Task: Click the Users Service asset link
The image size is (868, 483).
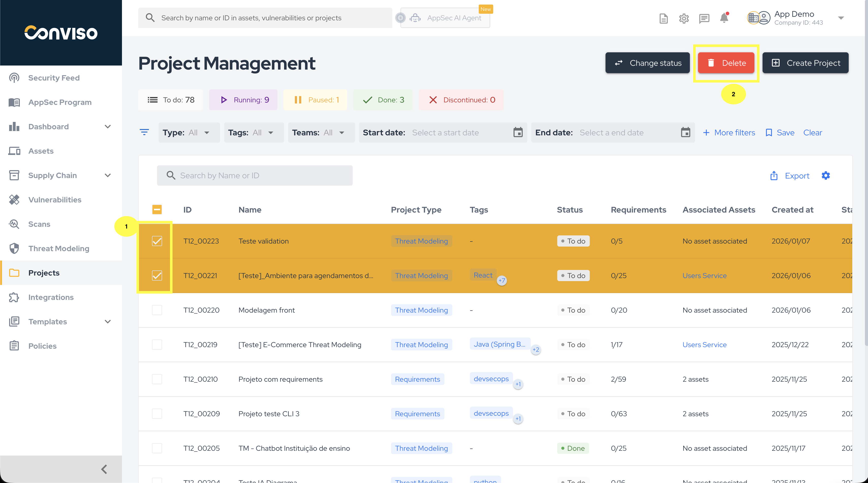Action: [x=704, y=276]
